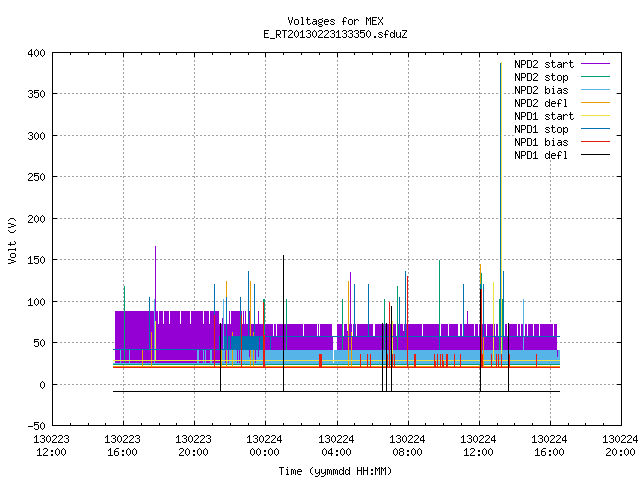Image resolution: width=640 pixels, height=480 pixels.
Task: Click the '130224 04:00' time axis label
Action: pyautogui.click(x=336, y=446)
